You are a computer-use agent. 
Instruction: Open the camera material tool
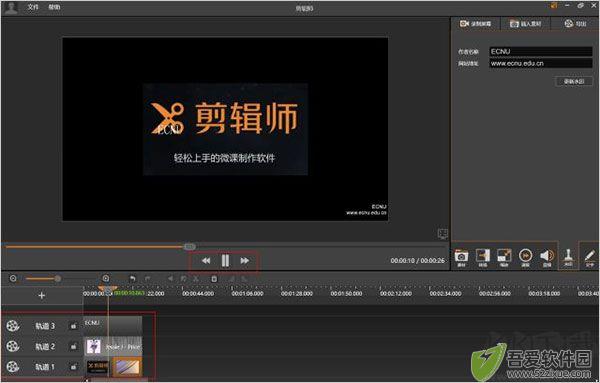[461, 257]
